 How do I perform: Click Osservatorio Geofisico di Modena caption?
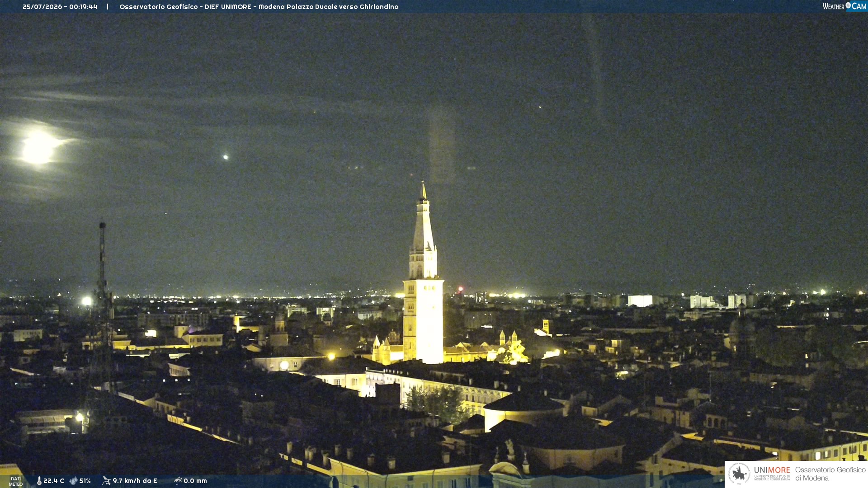[830, 474]
